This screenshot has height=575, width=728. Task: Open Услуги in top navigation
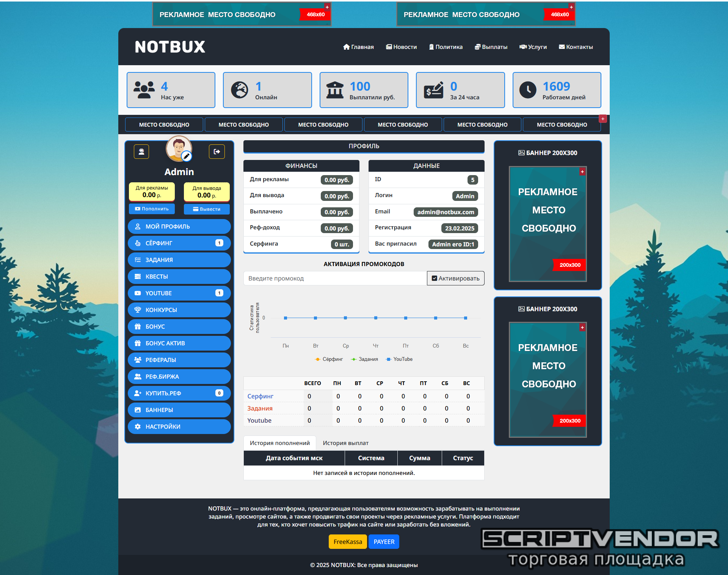(x=533, y=47)
